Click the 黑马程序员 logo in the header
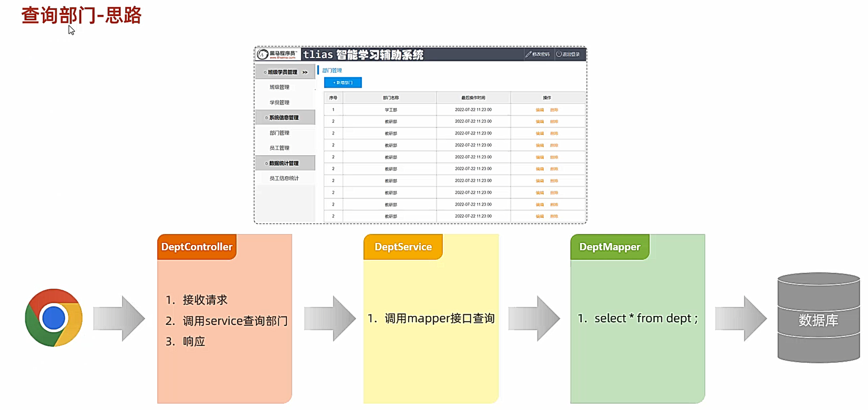Viewport: 868px width, 410px height. (278, 54)
